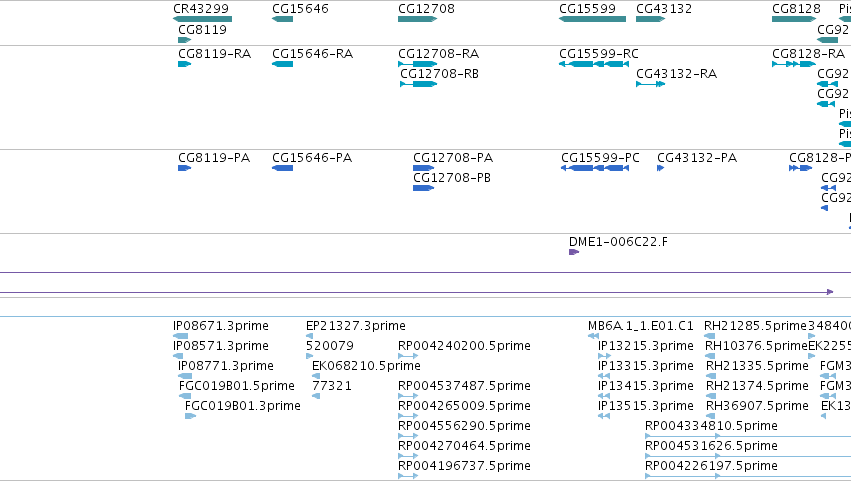
Task: Click RP004196737.5prime feature
Action: tap(408, 477)
